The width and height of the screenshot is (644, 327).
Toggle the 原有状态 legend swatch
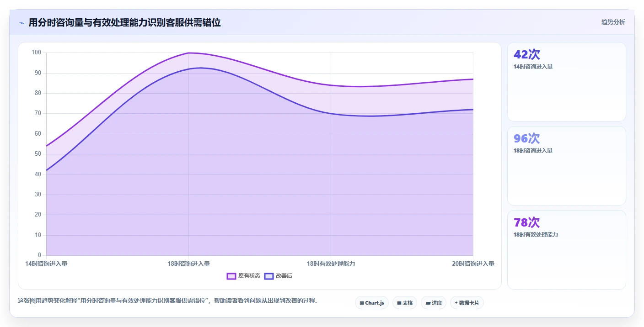click(231, 276)
